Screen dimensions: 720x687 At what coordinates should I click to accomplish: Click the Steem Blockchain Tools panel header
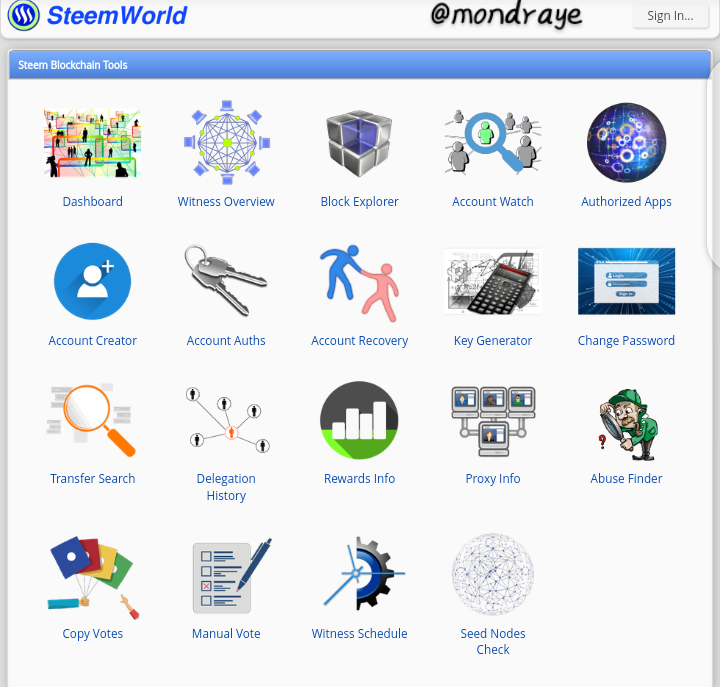(360, 65)
